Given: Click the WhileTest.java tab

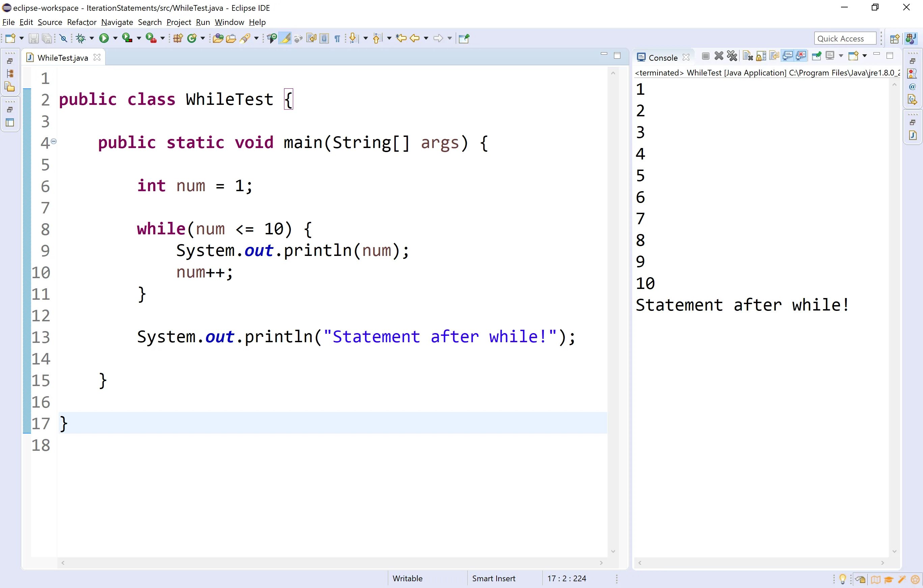Looking at the screenshot, I should click(60, 57).
